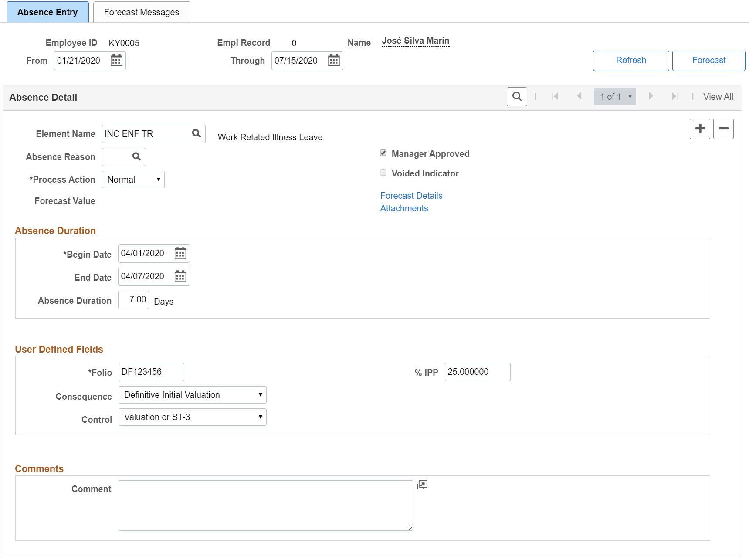Open employee name José Silva Marín link
749x560 pixels.
[416, 41]
